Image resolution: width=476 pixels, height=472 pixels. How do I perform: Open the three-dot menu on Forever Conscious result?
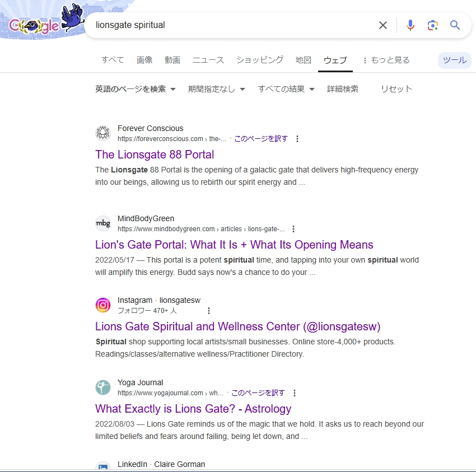[x=297, y=138]
